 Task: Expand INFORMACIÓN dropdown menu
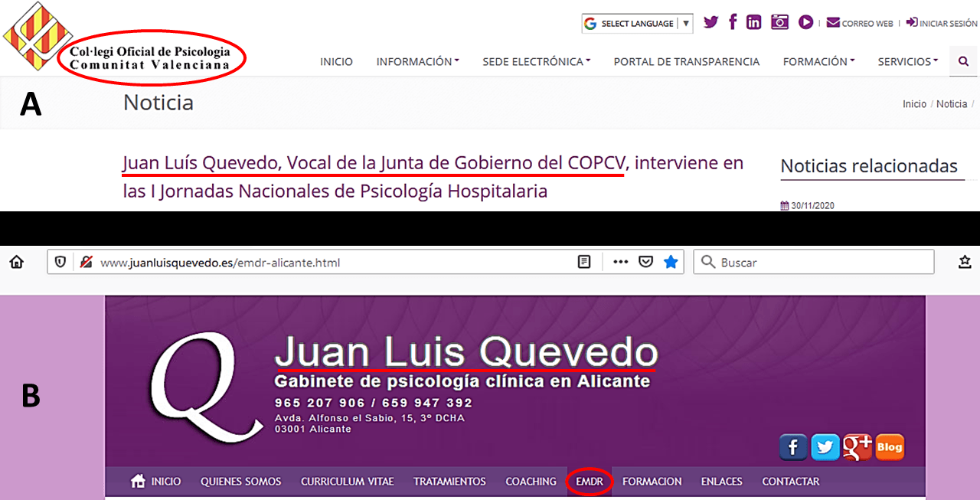(417, 61)
